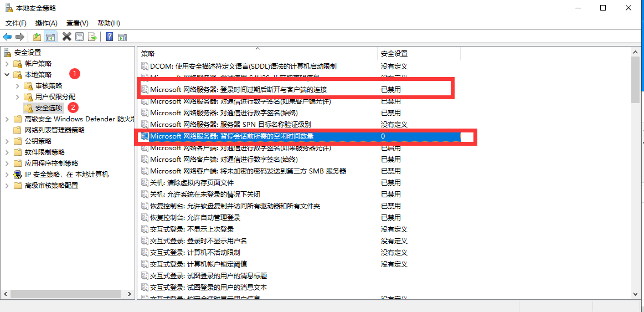This screenshot has height=312, width=644.
Task: Open the 文件(F) menu
Action: (x=16, y=23)
